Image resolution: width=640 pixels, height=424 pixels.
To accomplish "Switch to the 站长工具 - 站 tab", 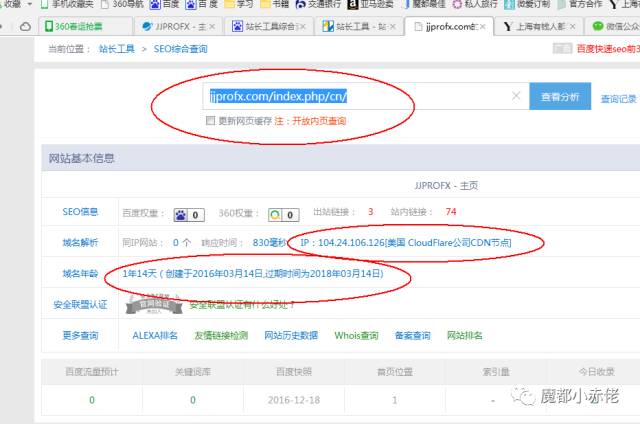I will (359, 27).
